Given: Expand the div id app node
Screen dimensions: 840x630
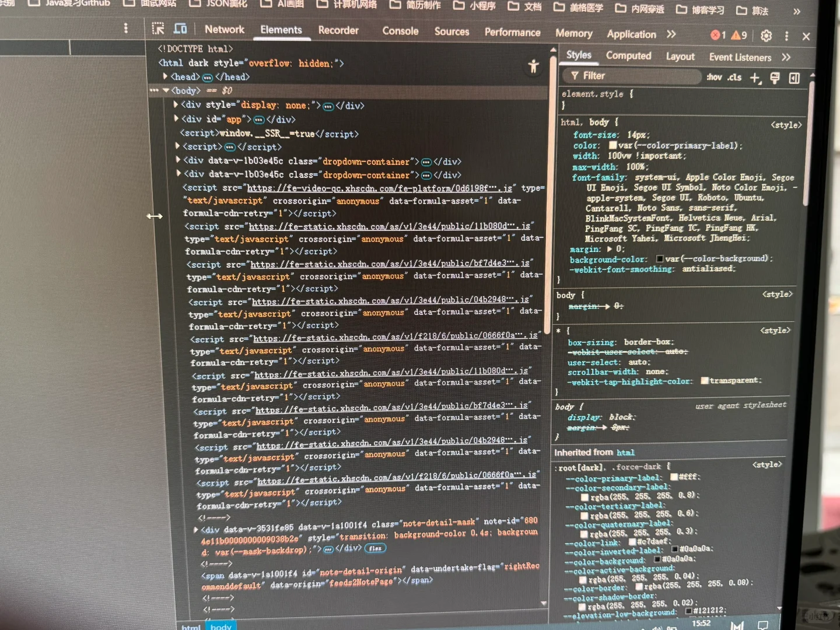Looking at the screenshot, I should click(x=176, y=119).
